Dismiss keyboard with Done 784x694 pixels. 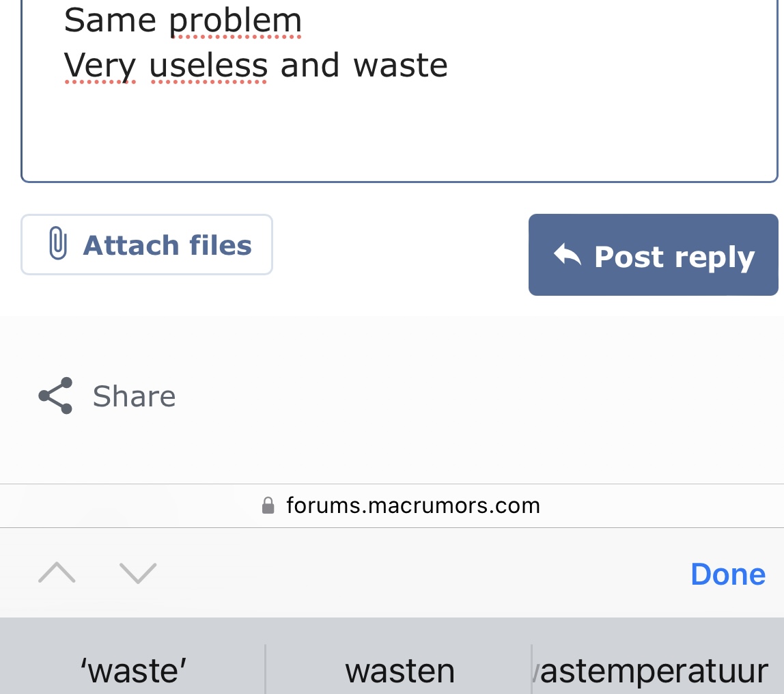727,574
